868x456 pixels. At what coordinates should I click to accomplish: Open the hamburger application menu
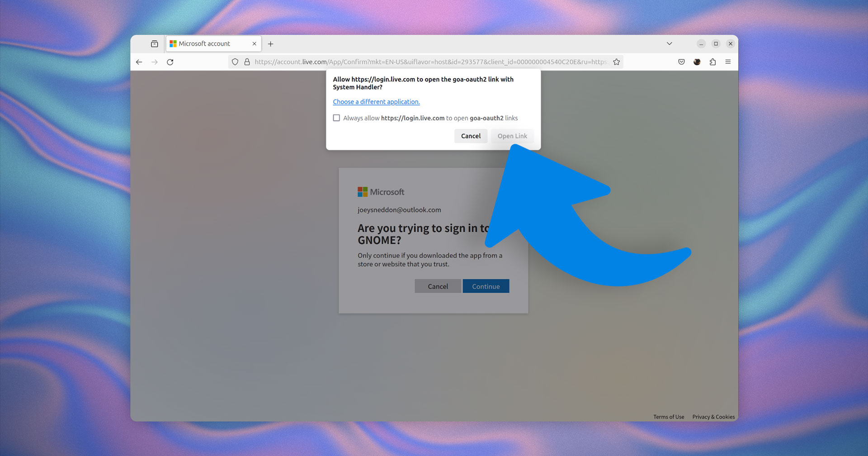pos(728,62)
